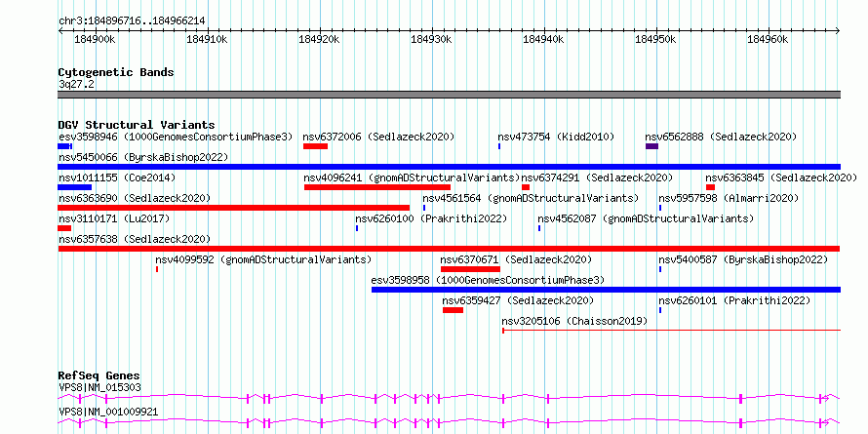Click the nsv4099592 (gnomADStructuralVariants) label
Screen dimensions: 868x434
pos(263,259)
